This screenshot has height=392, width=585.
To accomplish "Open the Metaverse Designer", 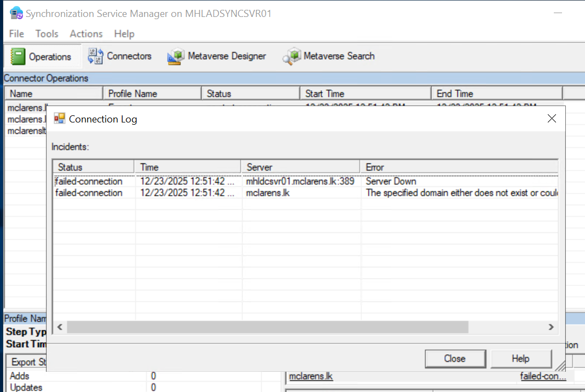I will pyautogui.click(x=217, y=56).
